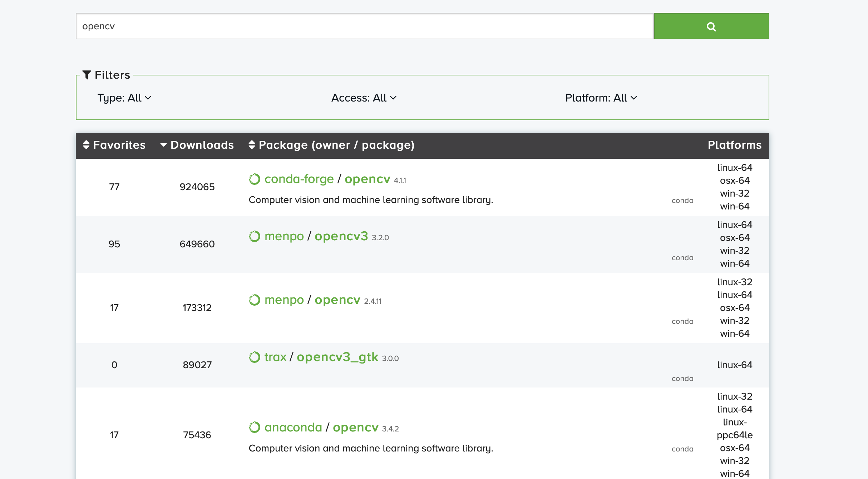This screenshot has width=868, height=479.
Task: Click conda type label in trax row
Action: point(682,379)
